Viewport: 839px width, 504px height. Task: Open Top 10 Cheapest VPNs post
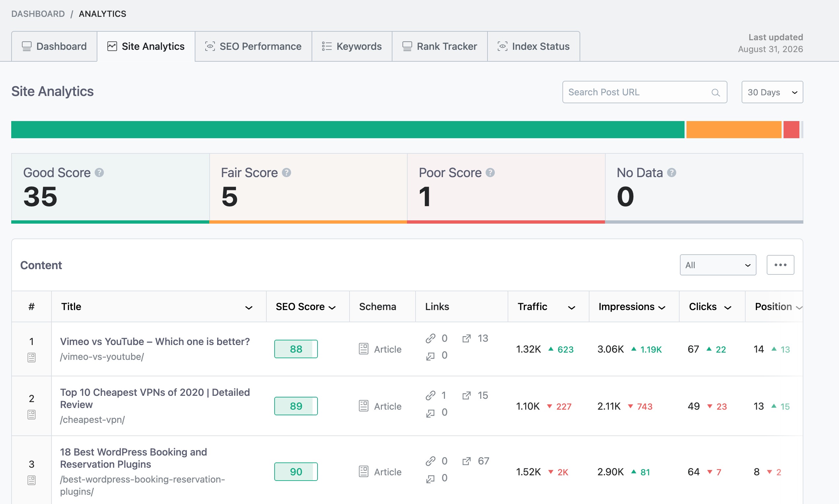pos(154,398)
